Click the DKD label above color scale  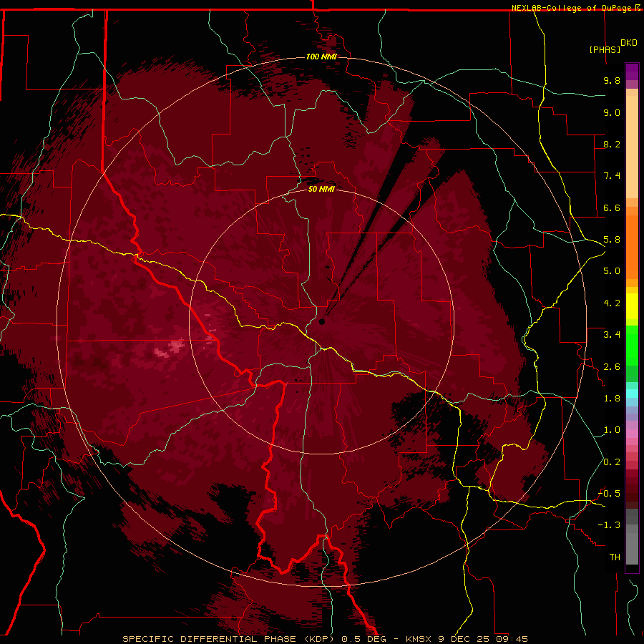tap(629, 43)
